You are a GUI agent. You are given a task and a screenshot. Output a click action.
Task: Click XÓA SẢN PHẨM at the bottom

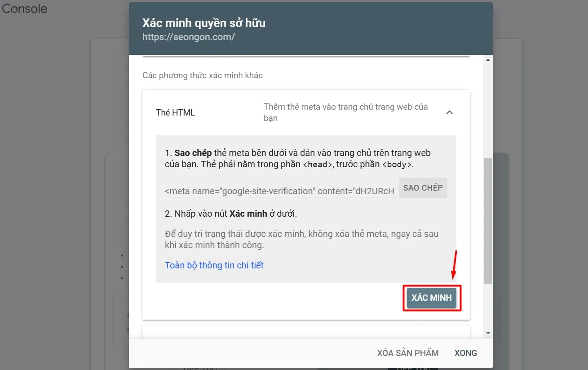(x=407, y=353)
